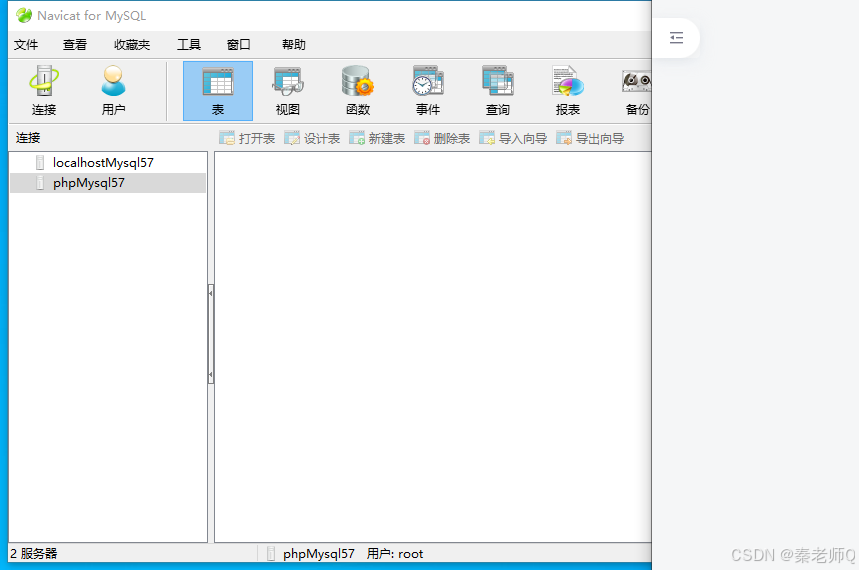The height and width of the screenshot is (570, 859).
Task: Click the localhostMysql57 server icon
Action: click(x=40, y=162)
